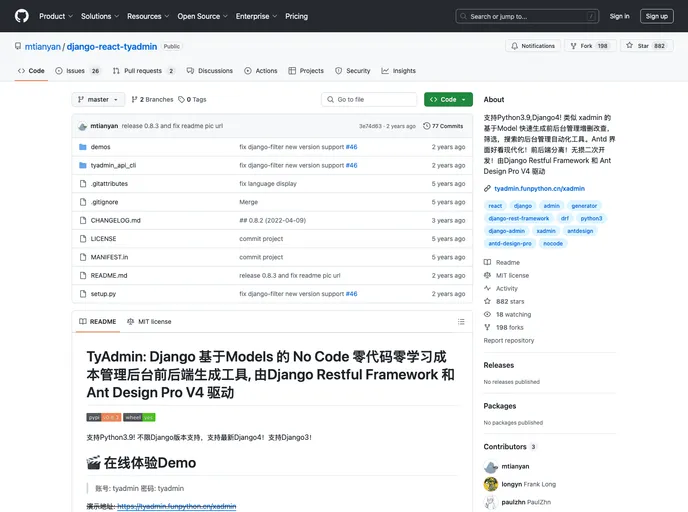Click the nocode topic tag
The width and height of the screenshot is (688, 512).
[553, 243]
